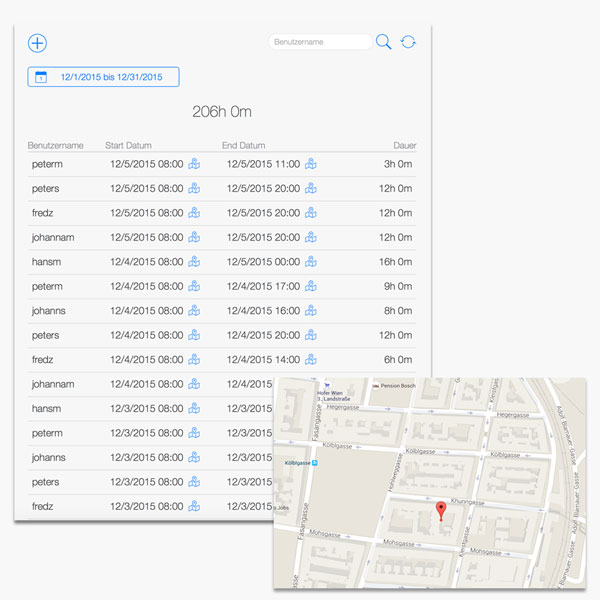Click the plus icon to add entry
600x600 pixels.
[x=38, y=43]
